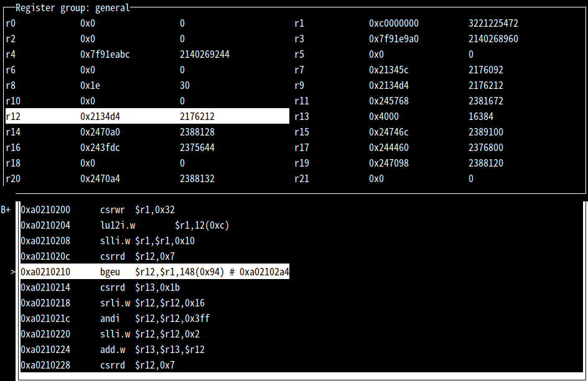
Task: Select address 0xa0210218 in disassembly
Action: 45,303
